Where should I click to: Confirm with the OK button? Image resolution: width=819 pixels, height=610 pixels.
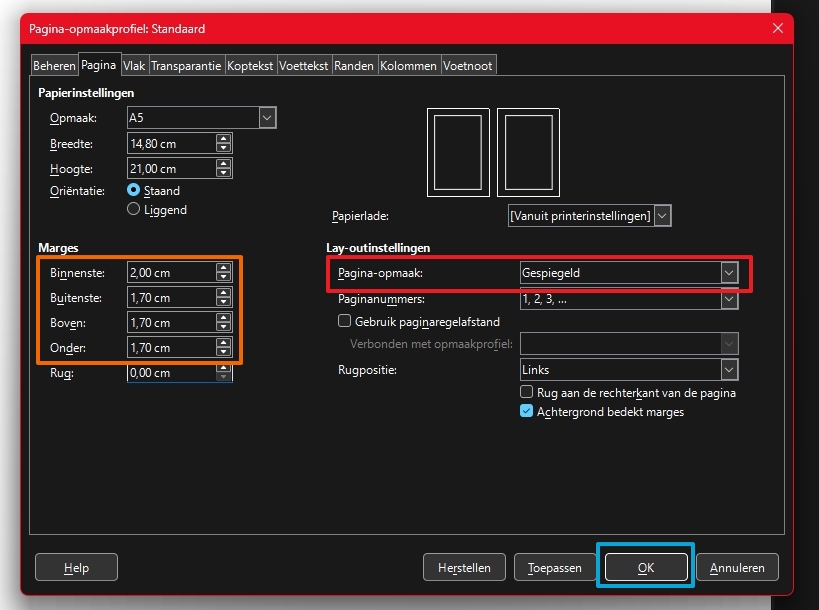click(646, 567)
